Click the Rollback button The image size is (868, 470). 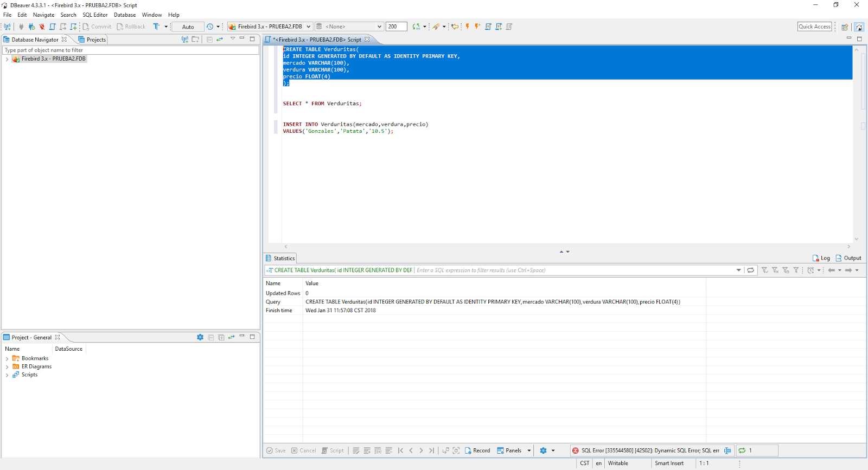(x=131, y=27)
